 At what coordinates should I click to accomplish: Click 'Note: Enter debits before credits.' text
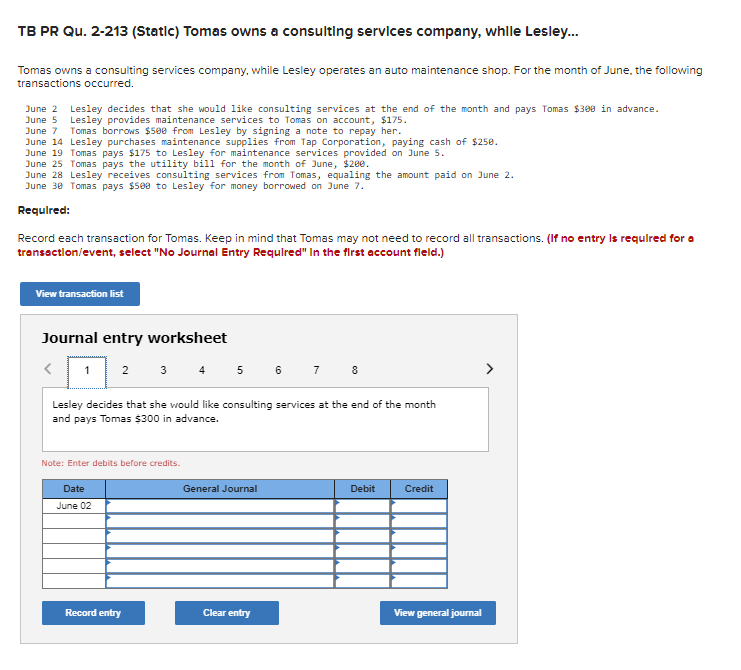click(111, 464)
